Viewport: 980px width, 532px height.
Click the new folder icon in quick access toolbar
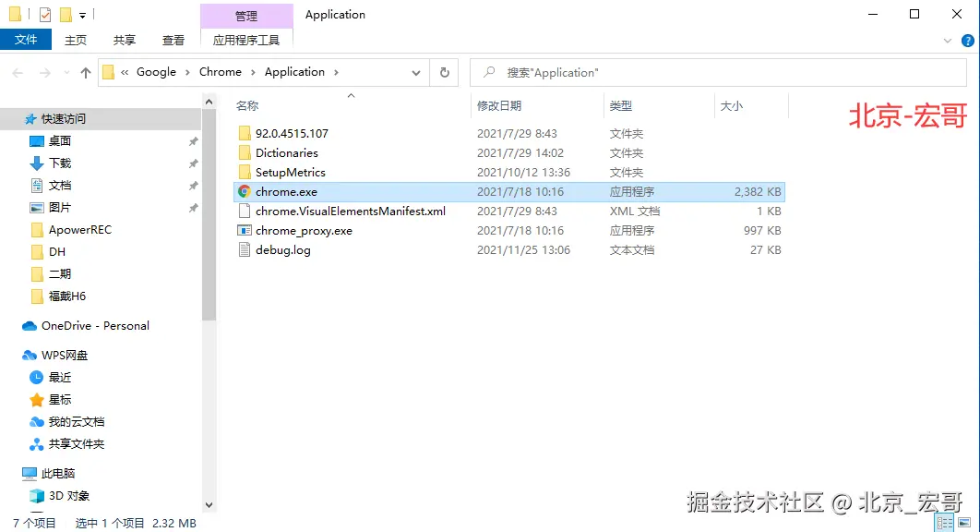pyautogui.click(x=66, y=14)
